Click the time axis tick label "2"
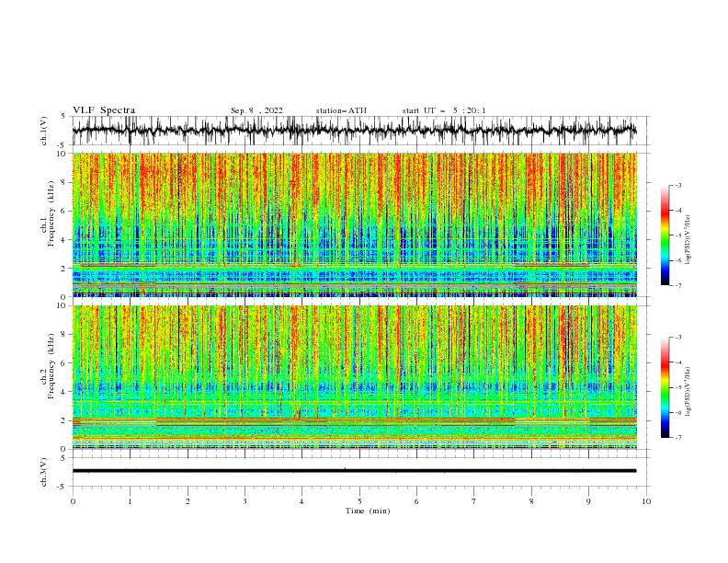 pos(188,501)
